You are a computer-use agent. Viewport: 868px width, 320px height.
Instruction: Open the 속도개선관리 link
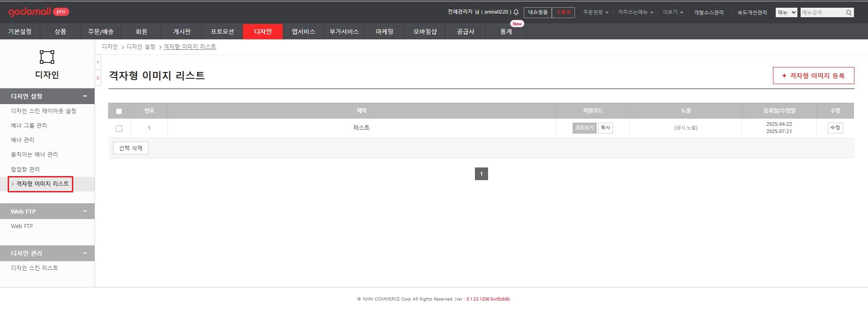(x=752, y=13)
